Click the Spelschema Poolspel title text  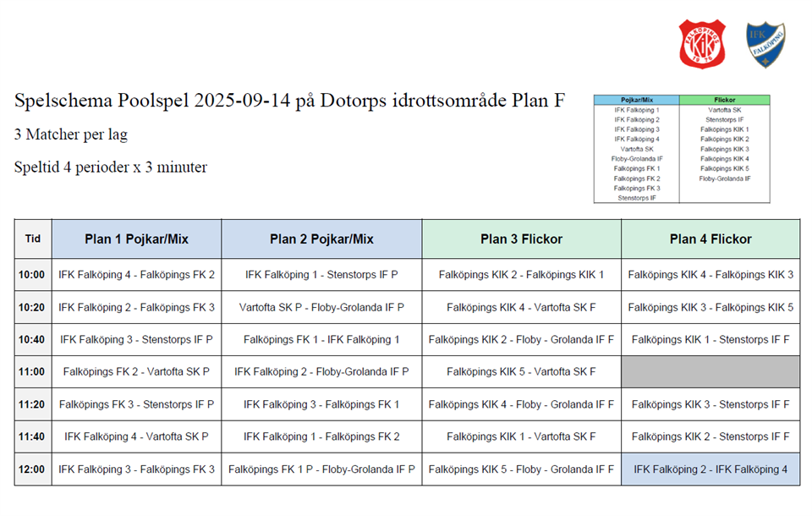[x=289, y=102]
